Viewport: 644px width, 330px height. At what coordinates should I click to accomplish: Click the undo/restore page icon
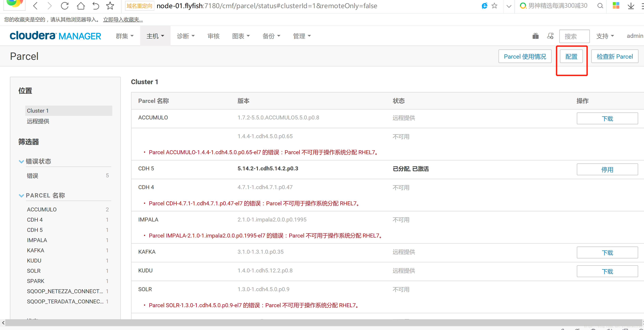coord(96,6)
